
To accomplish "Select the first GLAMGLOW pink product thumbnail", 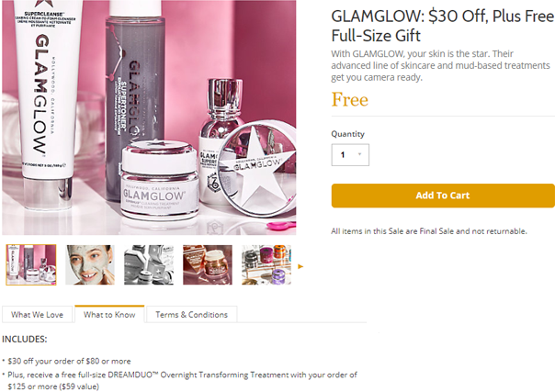I will click(x=31, y=264).
